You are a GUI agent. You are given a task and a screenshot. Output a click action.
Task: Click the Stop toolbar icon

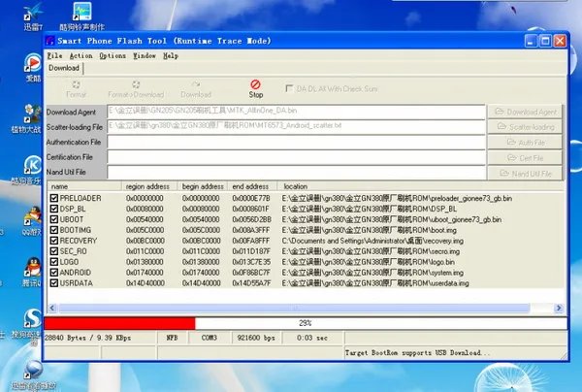point(256,88)
